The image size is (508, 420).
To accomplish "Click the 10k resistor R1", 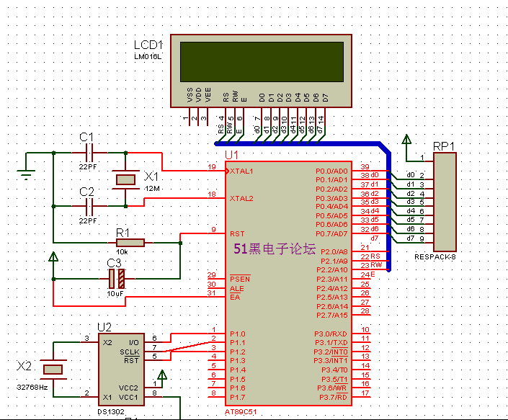I will pos(130,243).
